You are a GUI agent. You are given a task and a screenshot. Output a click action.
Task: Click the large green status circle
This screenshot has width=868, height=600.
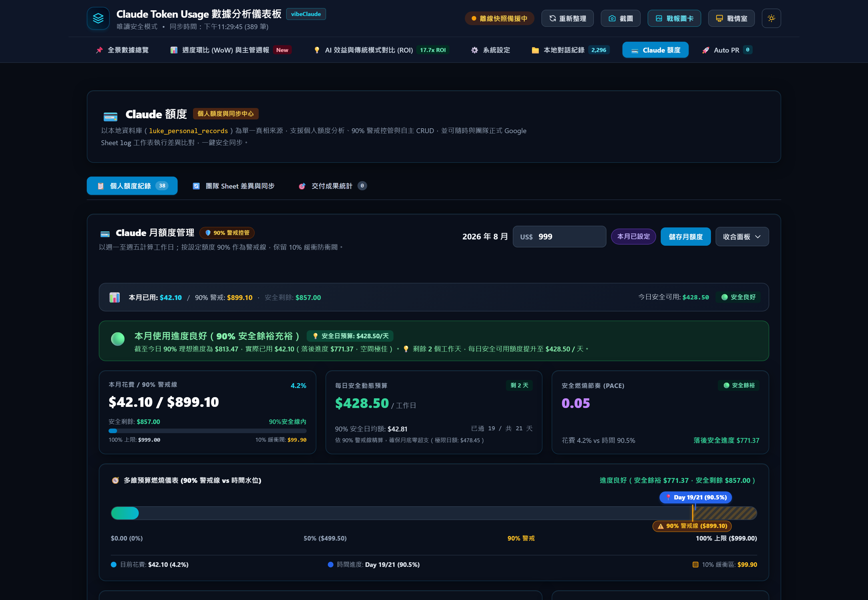coord(118,339)
